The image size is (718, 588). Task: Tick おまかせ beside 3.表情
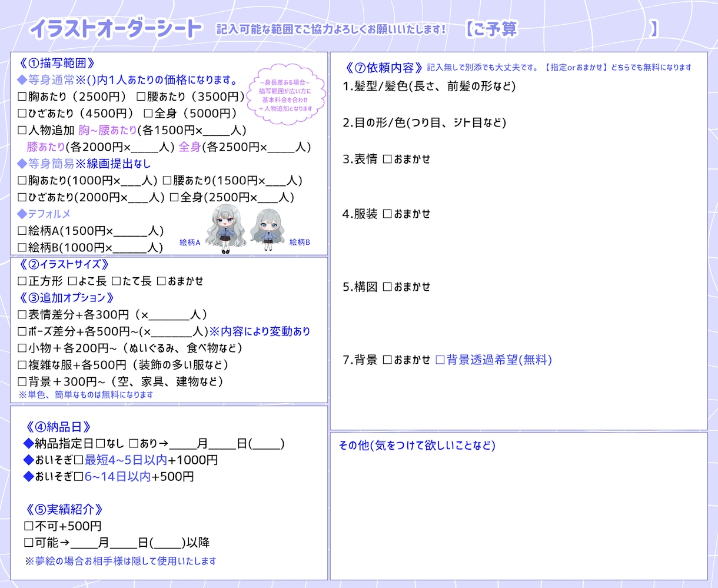(387, 159)
